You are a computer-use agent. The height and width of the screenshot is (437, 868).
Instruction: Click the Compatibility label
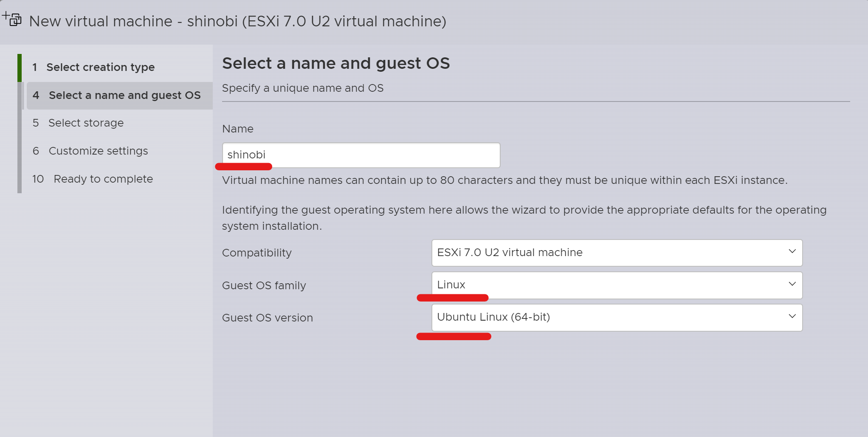coord(256,253)
